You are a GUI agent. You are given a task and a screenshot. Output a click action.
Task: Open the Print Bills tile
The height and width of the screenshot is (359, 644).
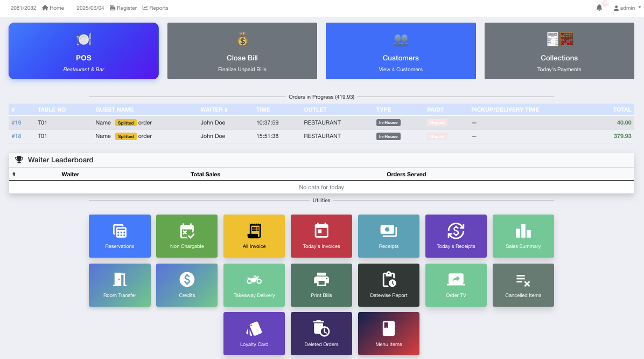[321, 285]
